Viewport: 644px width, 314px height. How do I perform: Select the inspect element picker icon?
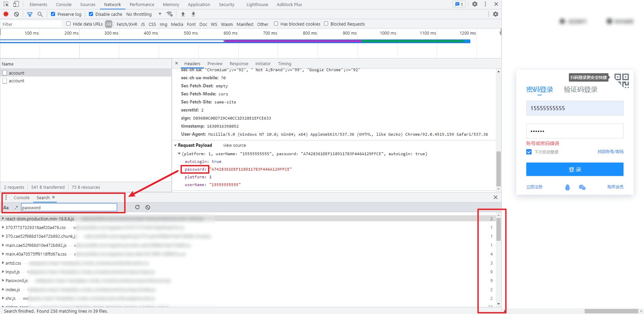(6, 4)
